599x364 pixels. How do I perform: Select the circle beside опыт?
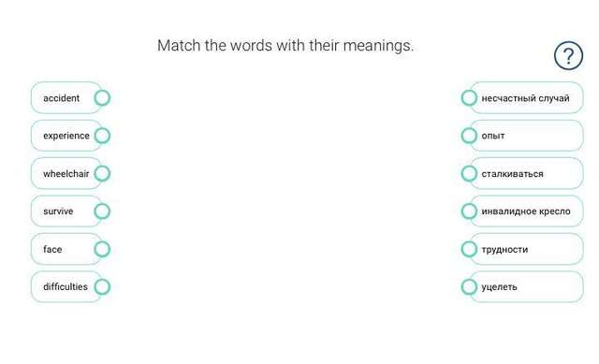click(x=469, y=136)
